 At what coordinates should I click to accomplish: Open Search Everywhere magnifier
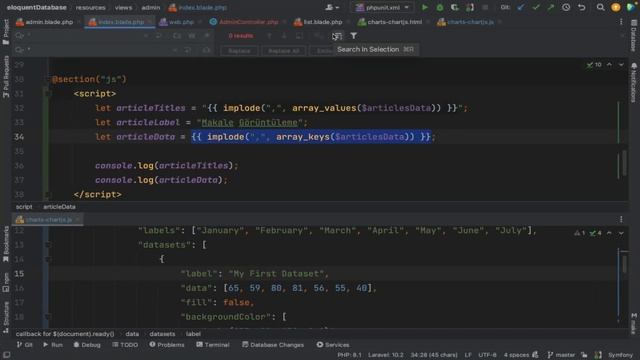pos(600,7)
